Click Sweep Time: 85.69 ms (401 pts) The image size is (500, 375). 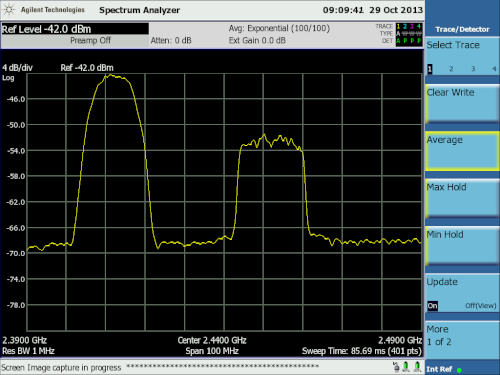click(x=362, y=351)
